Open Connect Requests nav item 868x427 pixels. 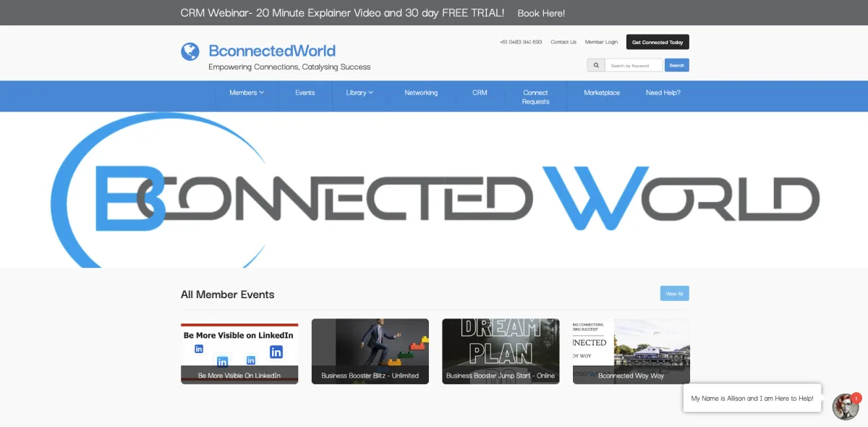click(536, 97)
